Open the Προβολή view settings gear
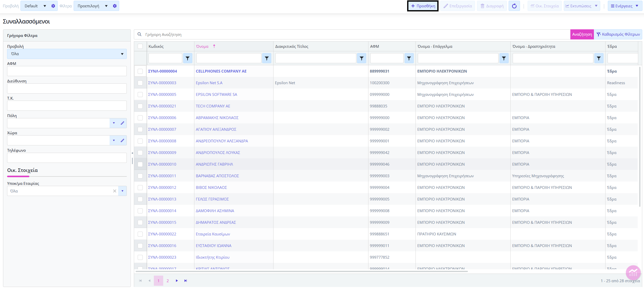This screenshot has width=644, height=289. pyautogui.click(x=53, y=6)
